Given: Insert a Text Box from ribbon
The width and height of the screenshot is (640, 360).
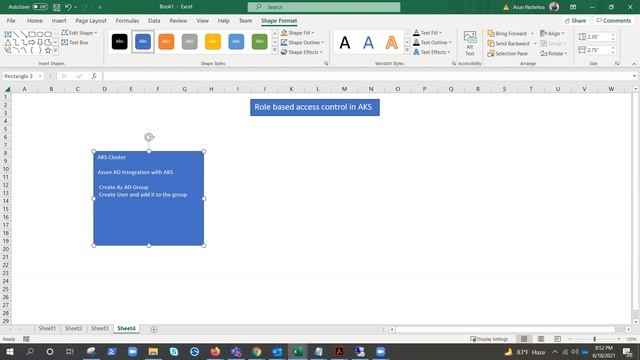Looking at the screenshot, I should (x=75, y=42).
